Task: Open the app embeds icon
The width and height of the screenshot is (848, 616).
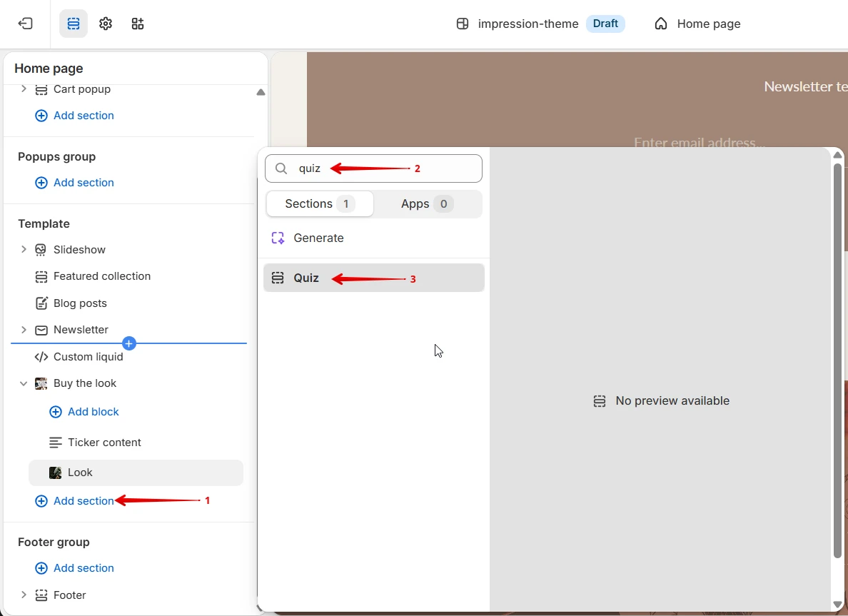Action: 137,24
